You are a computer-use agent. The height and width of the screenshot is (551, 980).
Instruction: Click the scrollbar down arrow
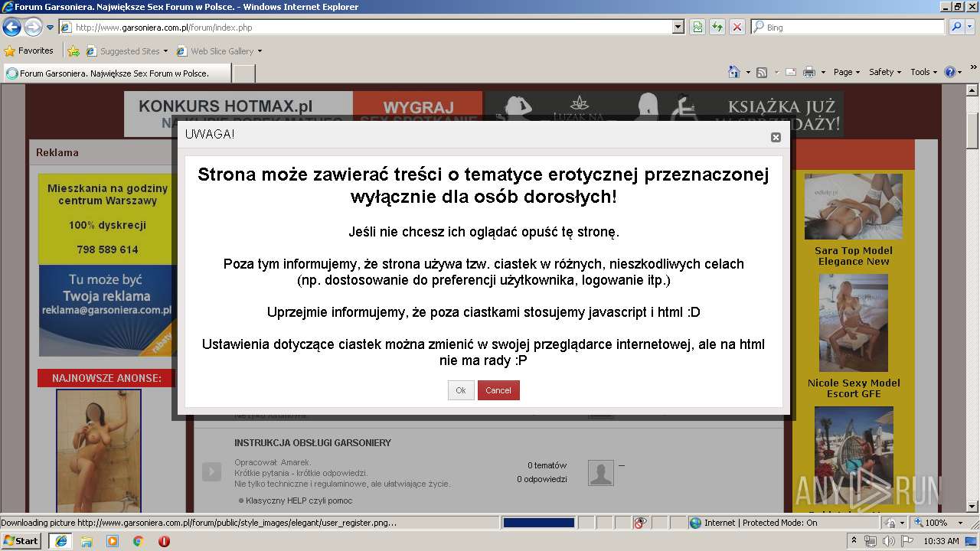pos(972,507)
